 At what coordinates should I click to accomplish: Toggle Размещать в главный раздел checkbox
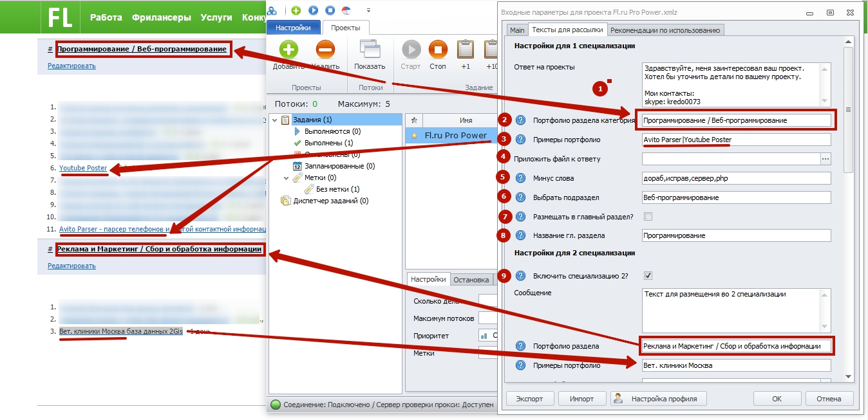tap(648, 217)
